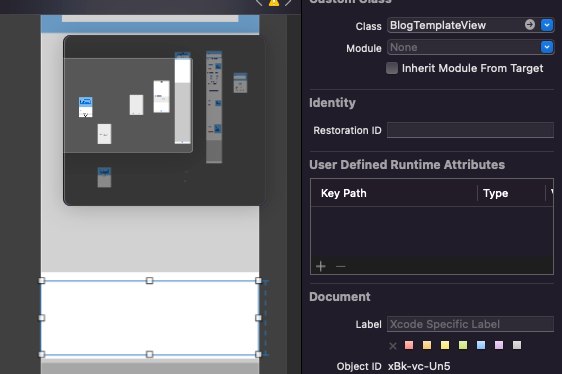Choose the blue label color swatch
Screen dimensions: 562x374
coord(481,345)
